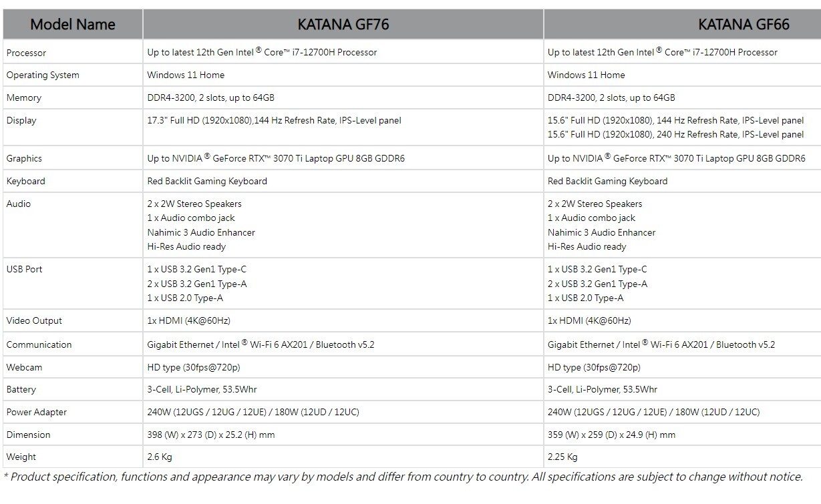Click the KATANA GF76 column header

343,25
